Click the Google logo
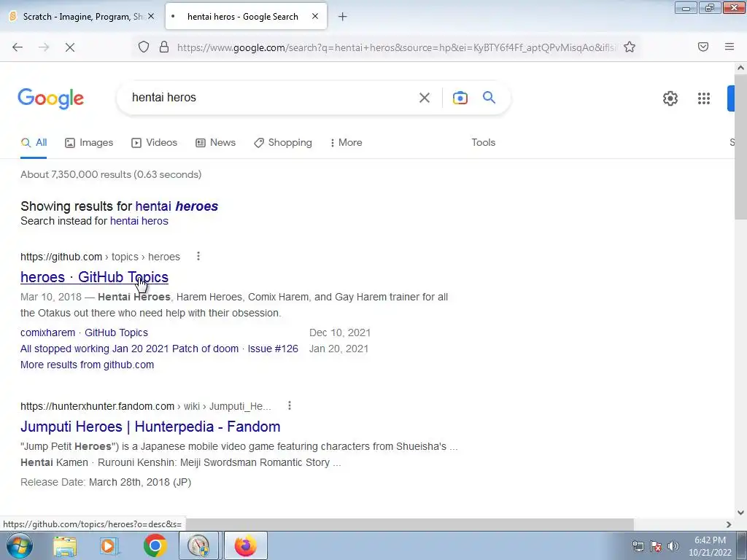The height and width of the screenshot is (560, 747). (x=50, y=98)
